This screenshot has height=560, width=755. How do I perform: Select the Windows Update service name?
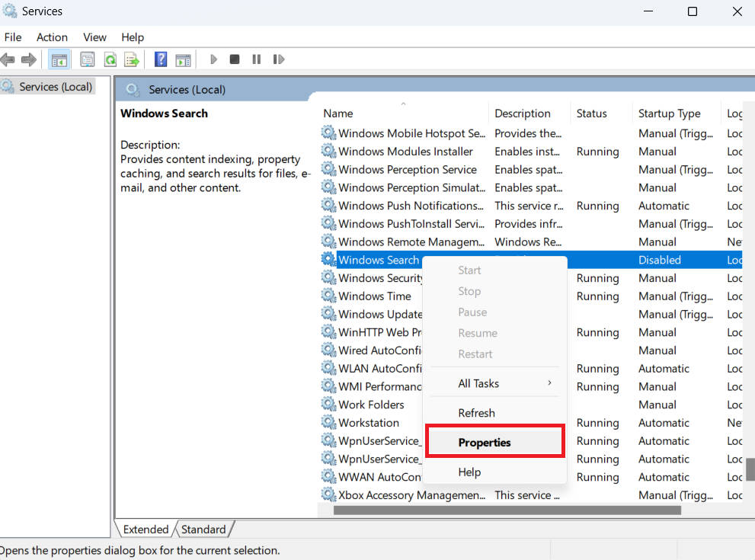(x=380, y=314)
